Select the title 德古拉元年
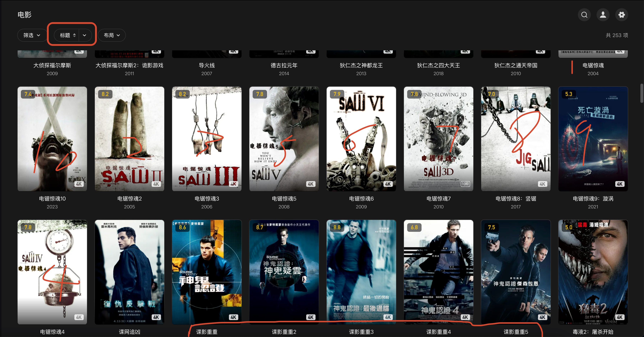 (x=284, y=66)
